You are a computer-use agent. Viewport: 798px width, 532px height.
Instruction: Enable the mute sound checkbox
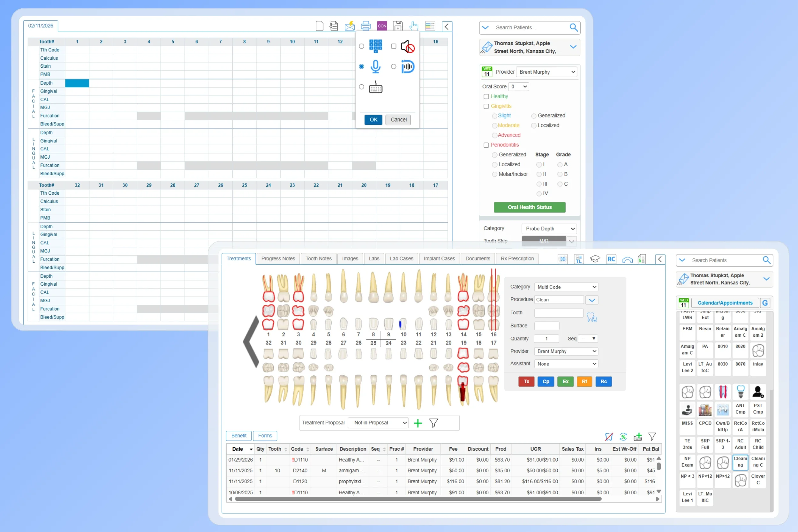click(x=394, y=47)
